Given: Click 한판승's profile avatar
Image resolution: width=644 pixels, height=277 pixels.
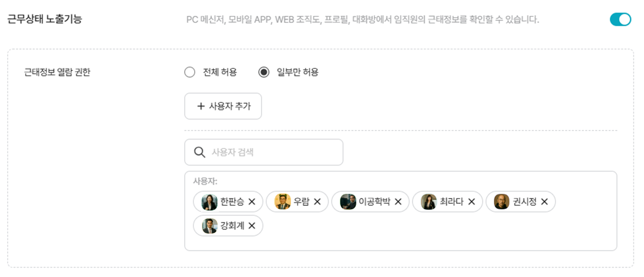Looking at the screenshot, I should 209,202.
